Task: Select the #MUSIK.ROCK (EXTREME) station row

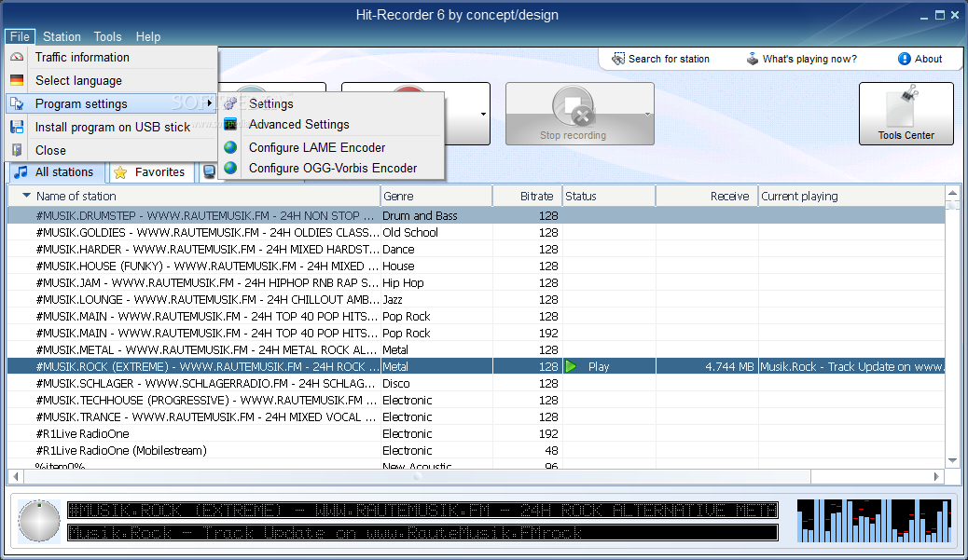Action: 476,366
